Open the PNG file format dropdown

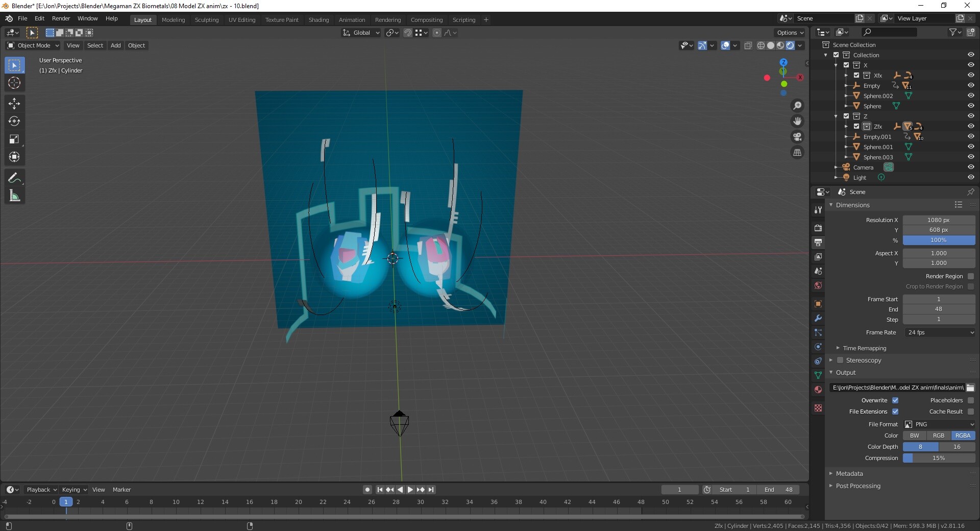[940, 424]
